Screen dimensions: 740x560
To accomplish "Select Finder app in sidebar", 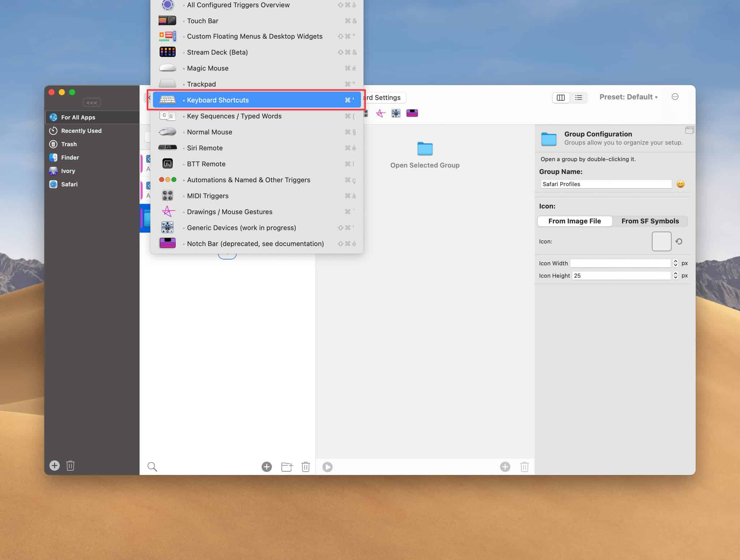I will pyautogui.click(x=92, y=157).
